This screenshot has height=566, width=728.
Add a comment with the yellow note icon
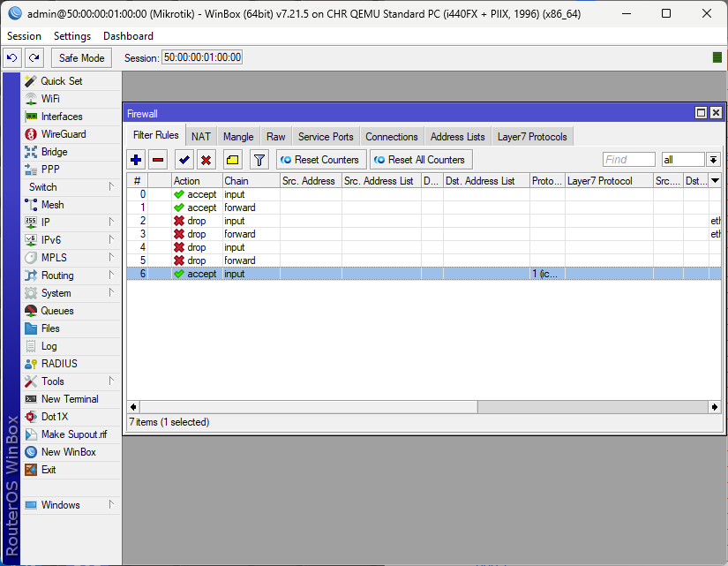[x=232, y=160]
